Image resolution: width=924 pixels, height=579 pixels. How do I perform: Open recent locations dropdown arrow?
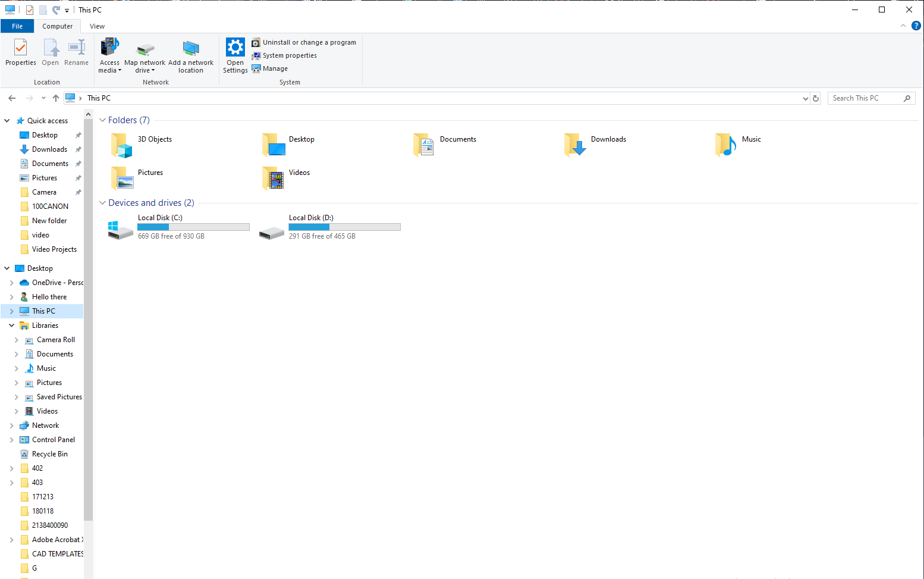[43, 98]
